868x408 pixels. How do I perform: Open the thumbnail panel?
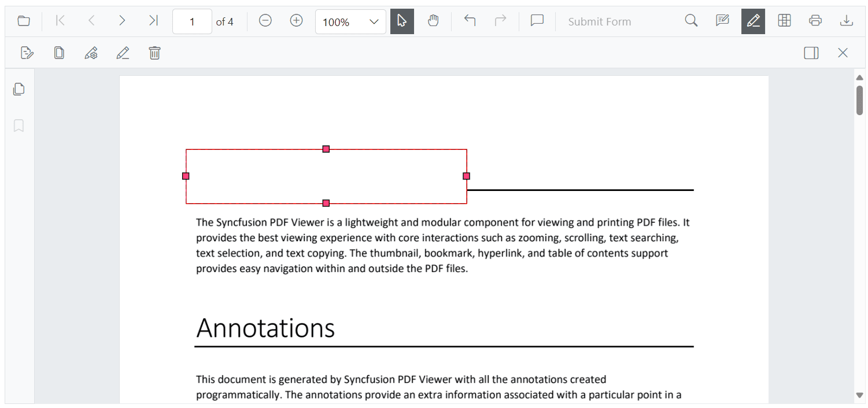click(19, 89)
